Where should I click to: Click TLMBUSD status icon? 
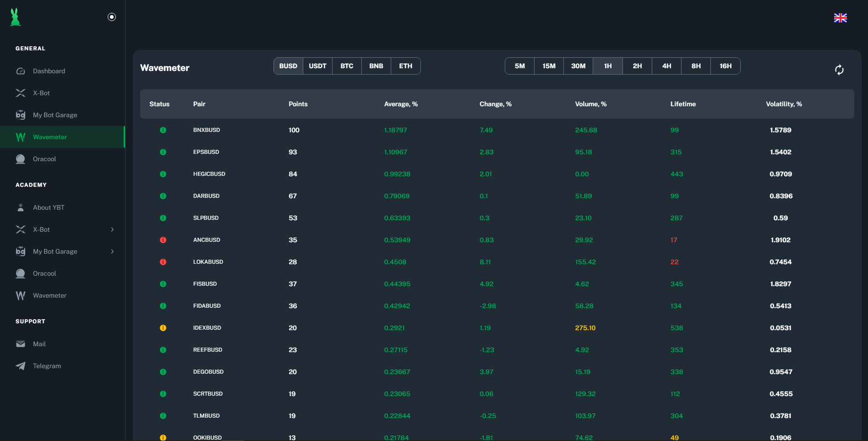(x=163, y=416)
